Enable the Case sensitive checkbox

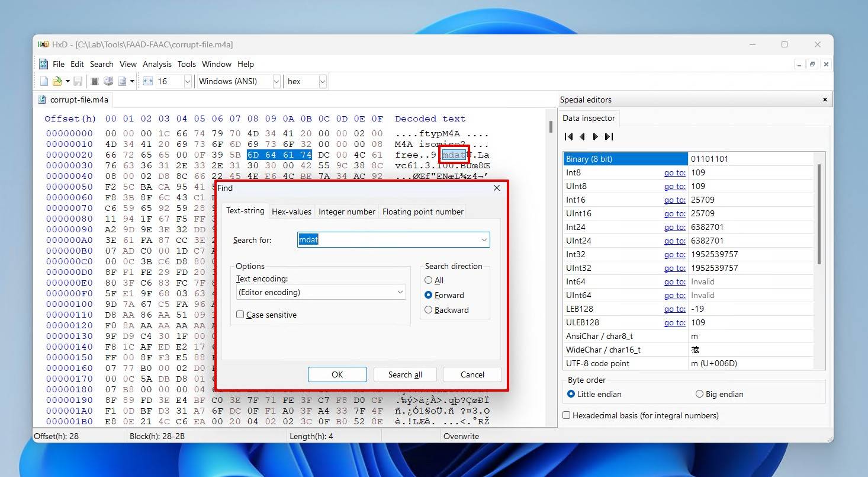(240, 315)
